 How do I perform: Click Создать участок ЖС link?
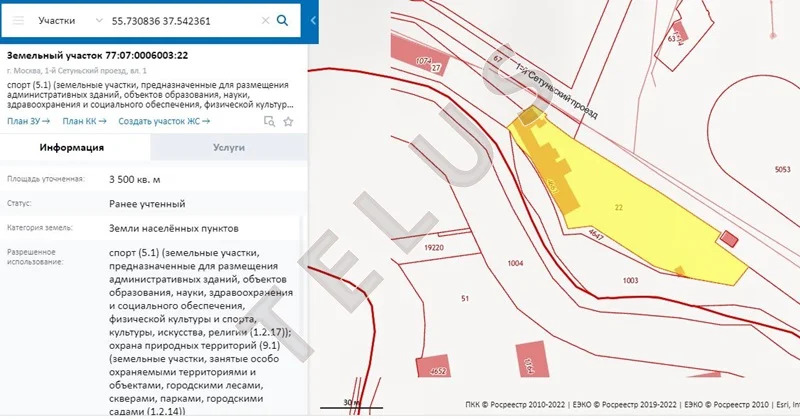[x=164, y=121]
